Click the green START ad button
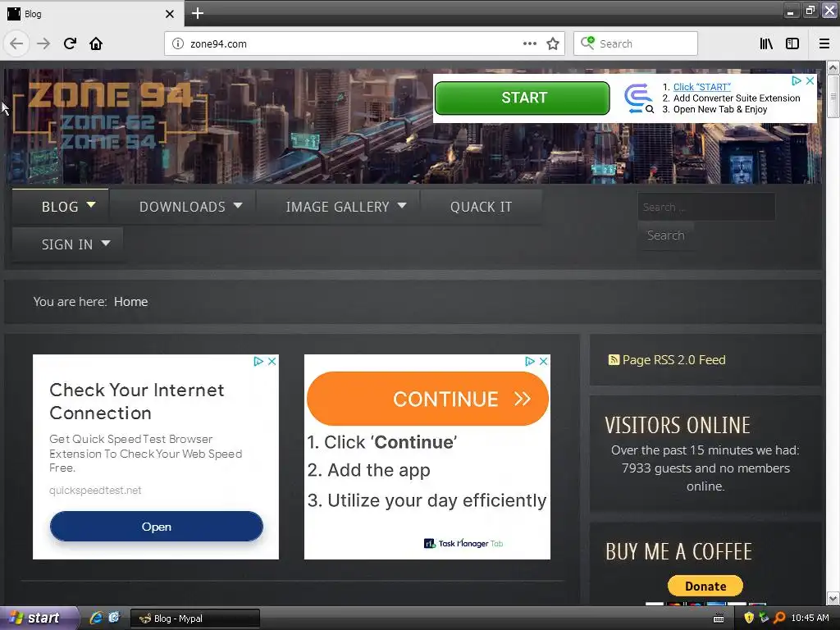 523,98
